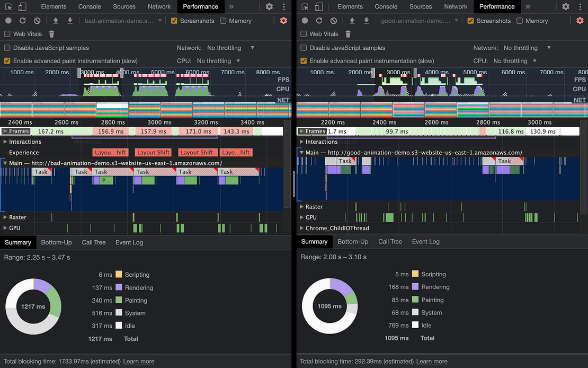The height and width of the screenshot is (368, 588).
Task: Open the Event Log tab in right panel
Action: 425,242
